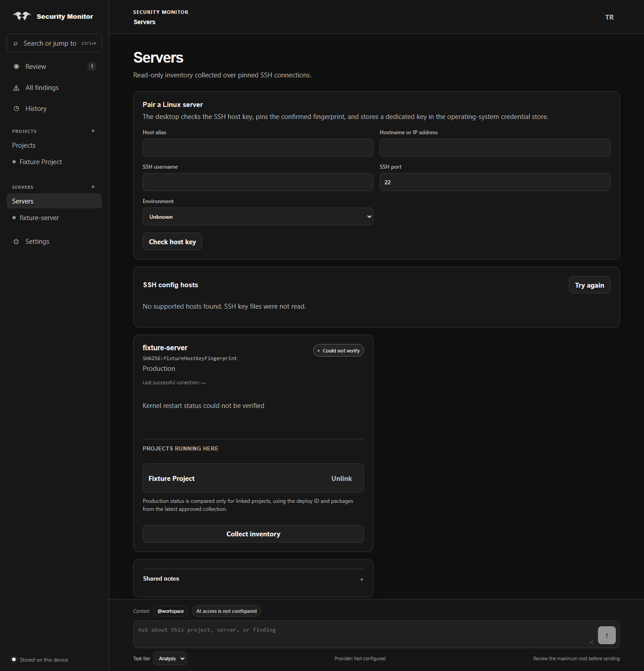Image resolution: width=644 pixels, height=671 pixels.
Task: Open Projects in the sidebar
Action: click(54, 145)
